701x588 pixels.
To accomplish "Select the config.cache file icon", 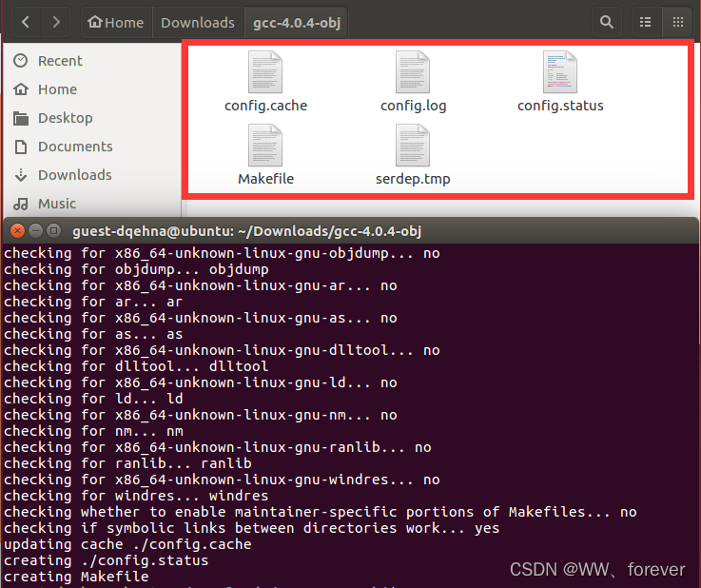I will pyautogui.click(x=265, y=72).
